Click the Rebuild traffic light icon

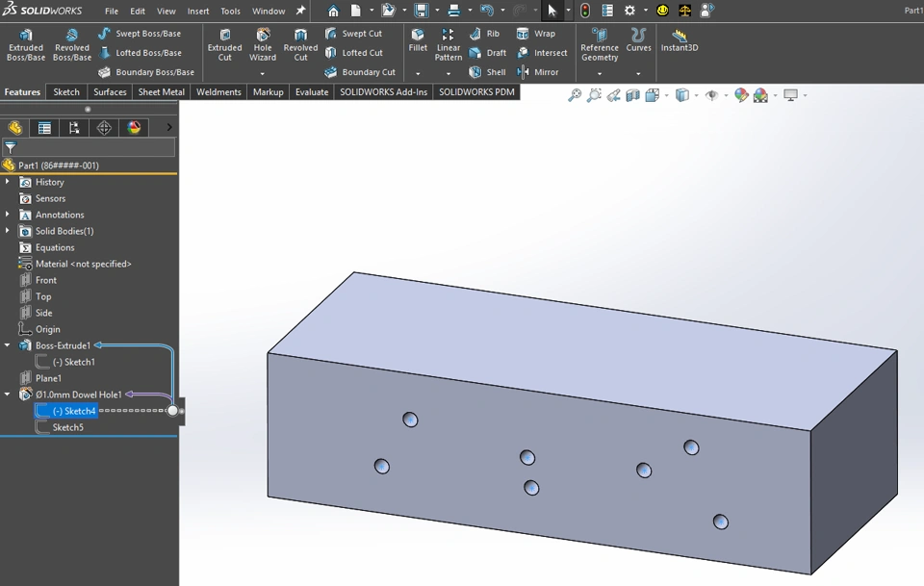pyautogui.click(x=585, y=11)
